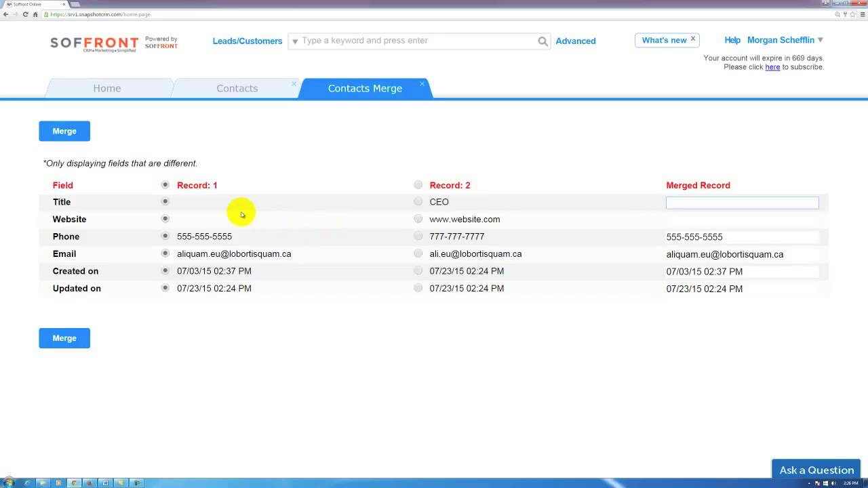Select all fields from Record: 1

165,184
